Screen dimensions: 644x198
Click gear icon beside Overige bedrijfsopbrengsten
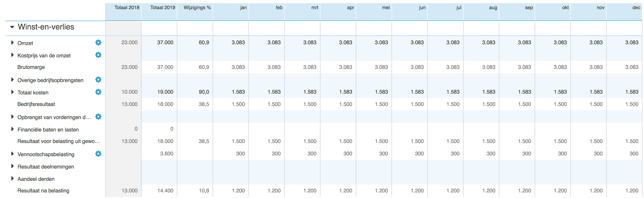pos(98,80)
